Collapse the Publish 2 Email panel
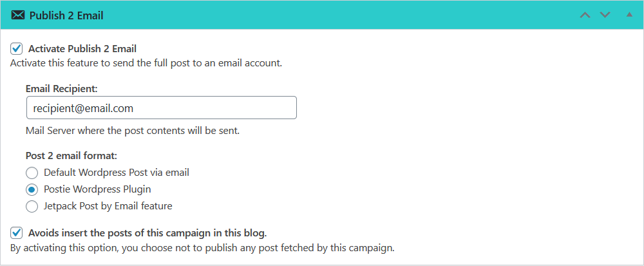Image resolution: width=644 pixels, height=266 pixels. click(629, 15)
